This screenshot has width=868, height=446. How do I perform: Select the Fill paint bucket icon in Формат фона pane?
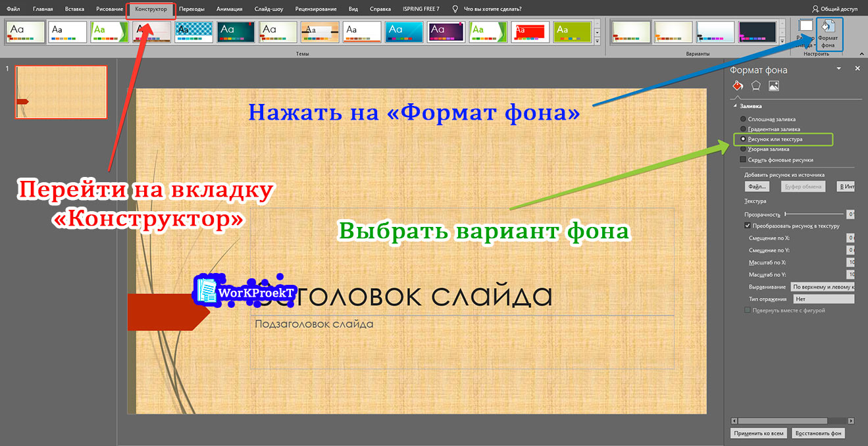736,85
